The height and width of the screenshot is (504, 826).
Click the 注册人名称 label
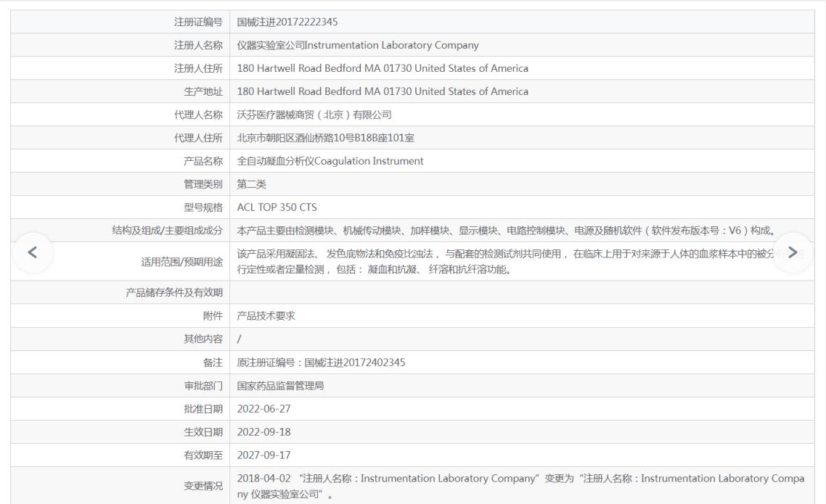tap(198, 45)
